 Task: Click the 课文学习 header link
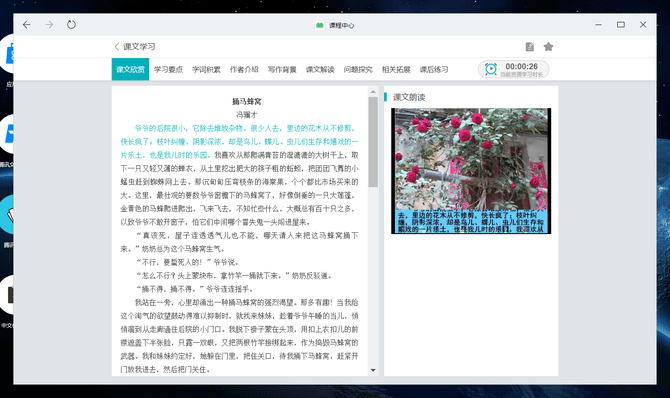click(139, 47)
